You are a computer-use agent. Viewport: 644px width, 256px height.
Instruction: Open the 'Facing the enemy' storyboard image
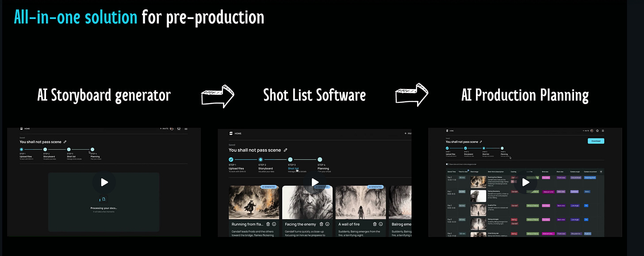click(x=307, y=202)
